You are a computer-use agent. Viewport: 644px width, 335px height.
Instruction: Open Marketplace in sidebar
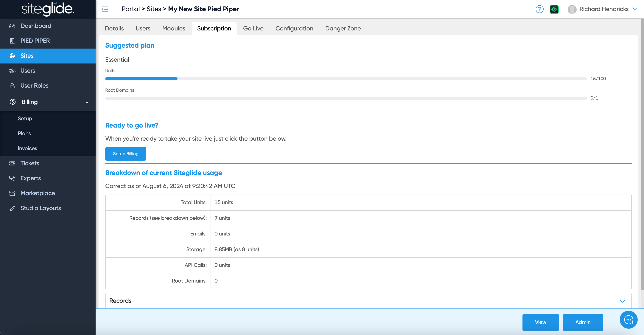click(48, 193)
